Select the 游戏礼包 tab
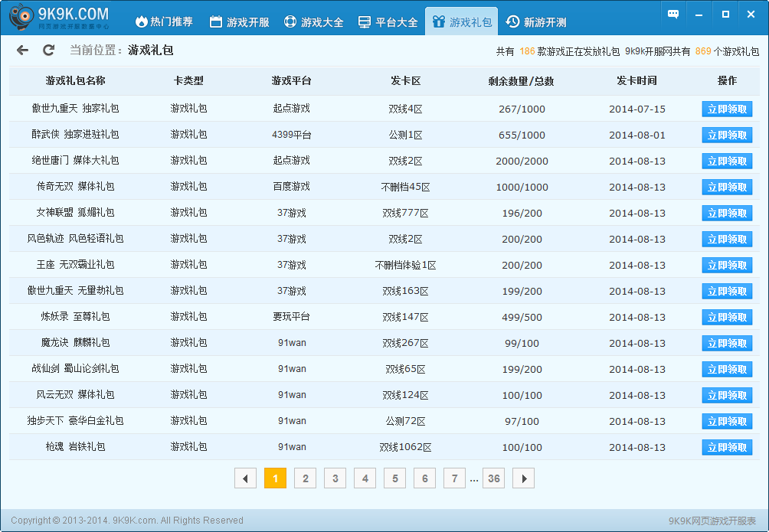 tap(462, 21)
